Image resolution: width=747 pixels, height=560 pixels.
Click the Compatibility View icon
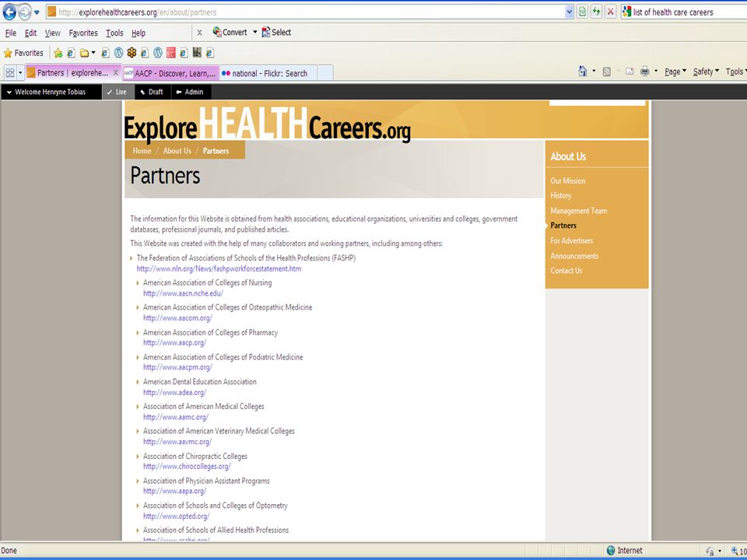[582, 12]
